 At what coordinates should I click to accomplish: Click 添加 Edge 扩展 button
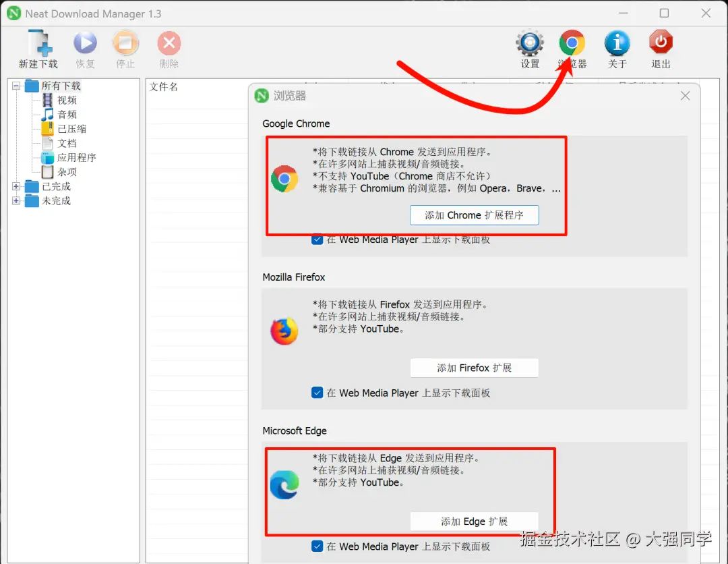coord(474,521)
